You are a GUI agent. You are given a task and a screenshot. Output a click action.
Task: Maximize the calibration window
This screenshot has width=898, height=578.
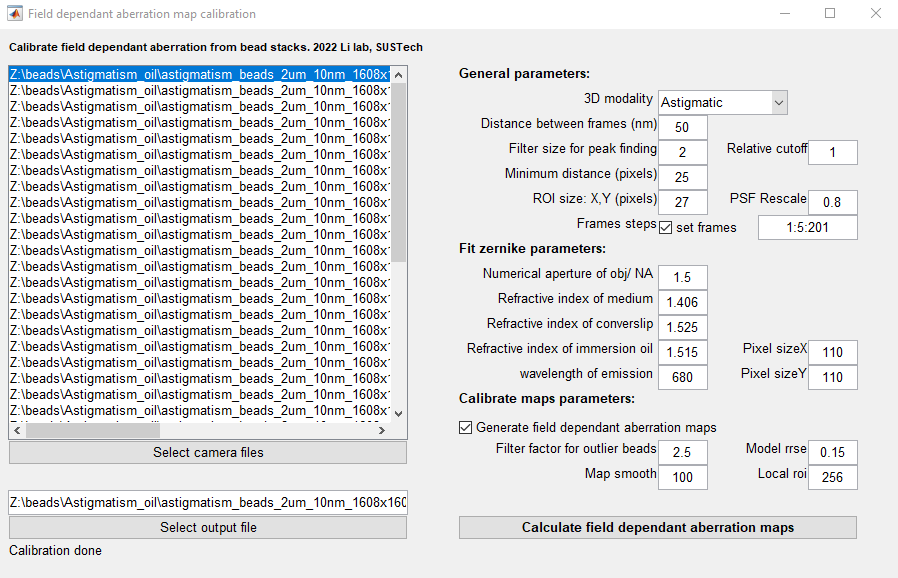830,14
